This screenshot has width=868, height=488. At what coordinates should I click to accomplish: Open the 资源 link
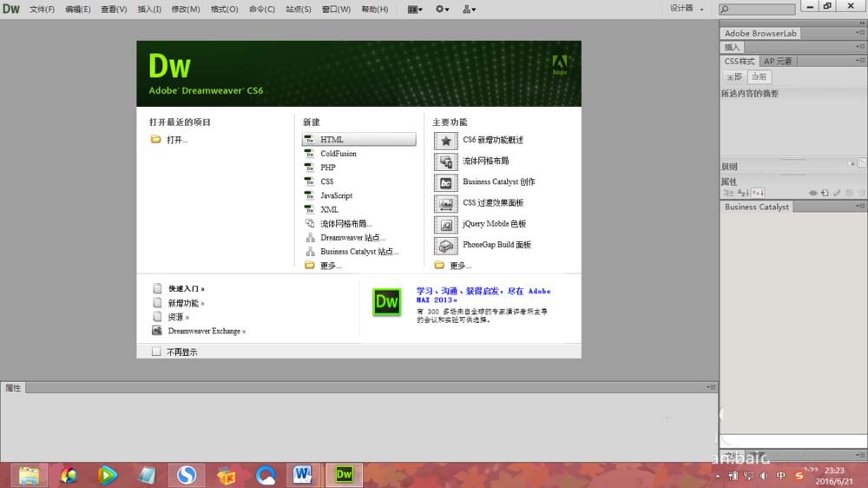[178, 317]
